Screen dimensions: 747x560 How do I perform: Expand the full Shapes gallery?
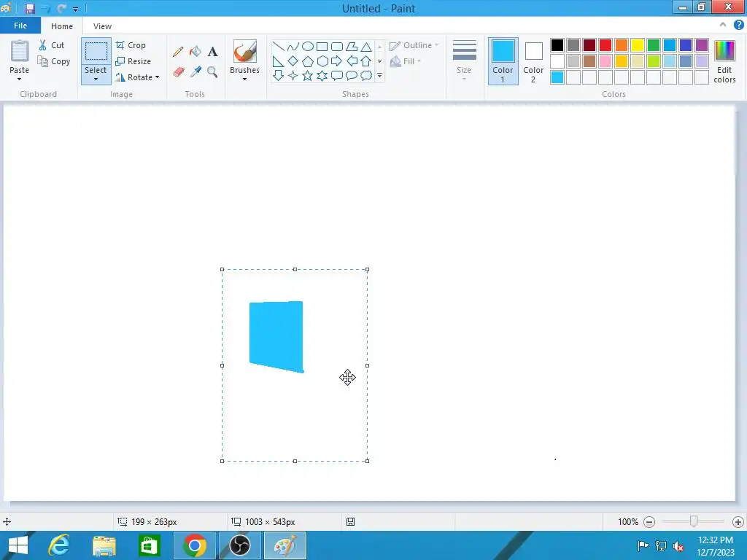pyautogui.click(x=379, y=75)
